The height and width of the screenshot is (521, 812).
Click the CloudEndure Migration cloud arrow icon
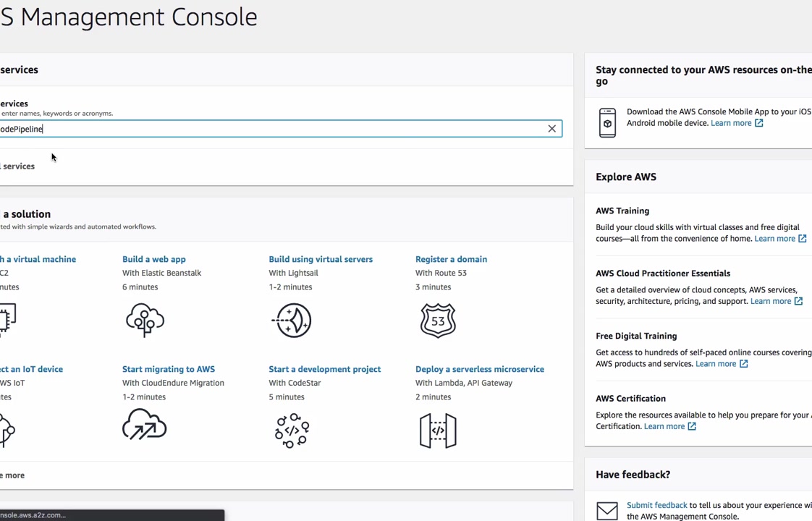point(145,425)
